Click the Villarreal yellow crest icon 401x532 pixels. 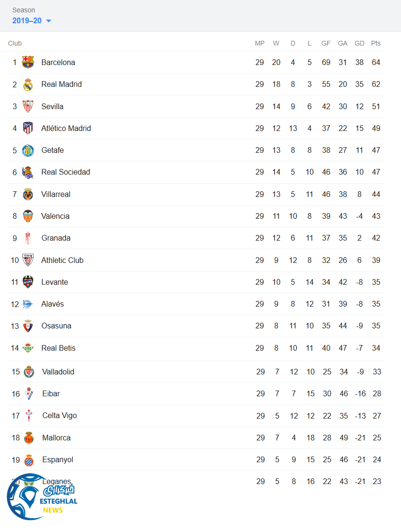28,194
